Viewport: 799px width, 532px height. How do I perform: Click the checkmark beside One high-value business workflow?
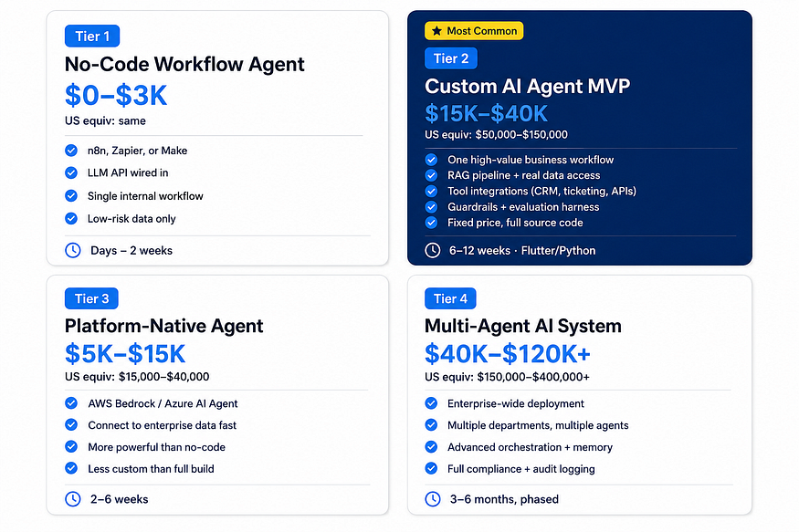tap(431, 160)
